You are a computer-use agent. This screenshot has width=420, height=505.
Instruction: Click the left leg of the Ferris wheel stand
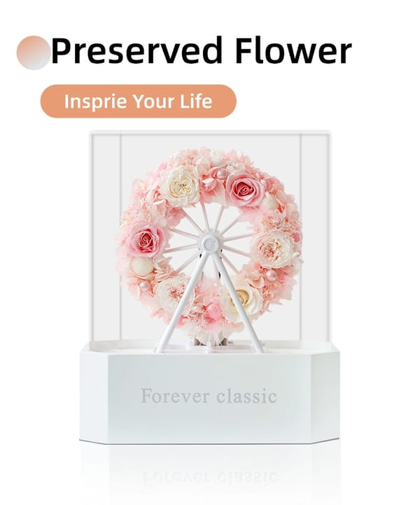(x=181, y=301)
